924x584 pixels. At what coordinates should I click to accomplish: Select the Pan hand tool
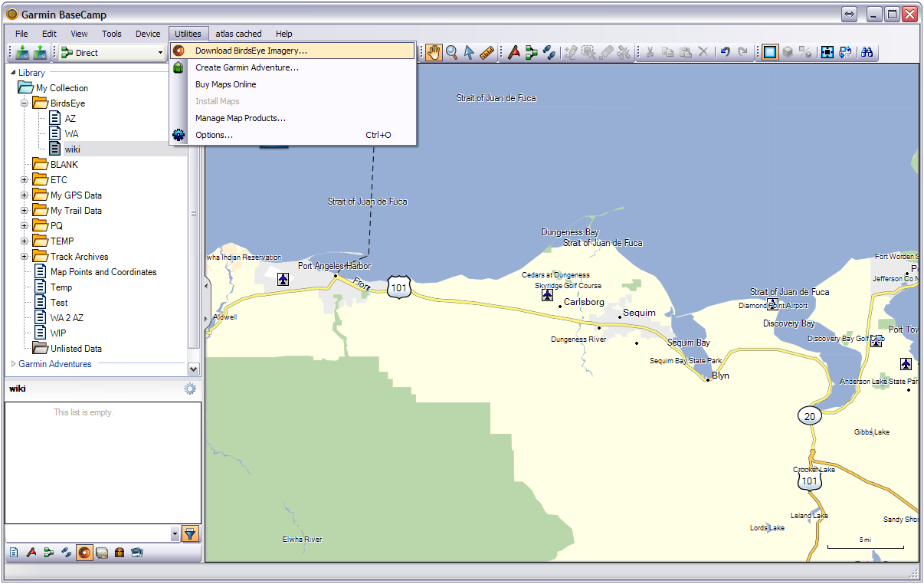(434, 52)
